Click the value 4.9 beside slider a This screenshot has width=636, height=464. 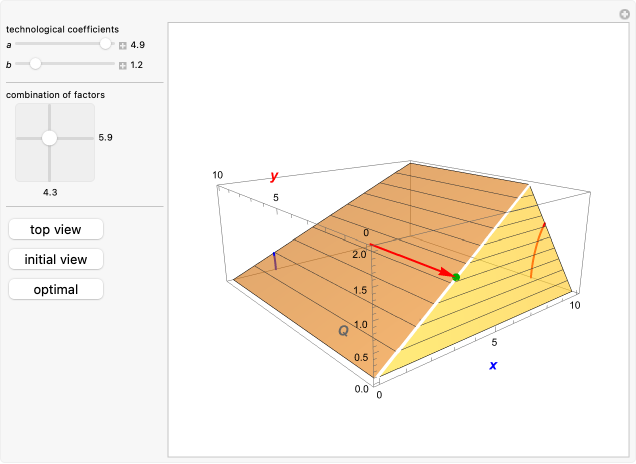(139, 45)
